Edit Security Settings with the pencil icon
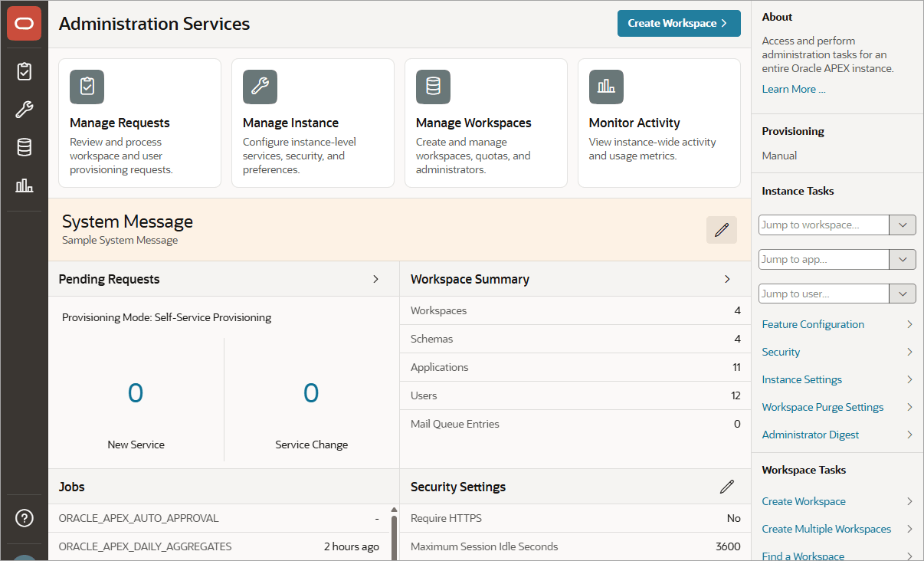Screen dimensions: 924x561 (x=727, y=487)
